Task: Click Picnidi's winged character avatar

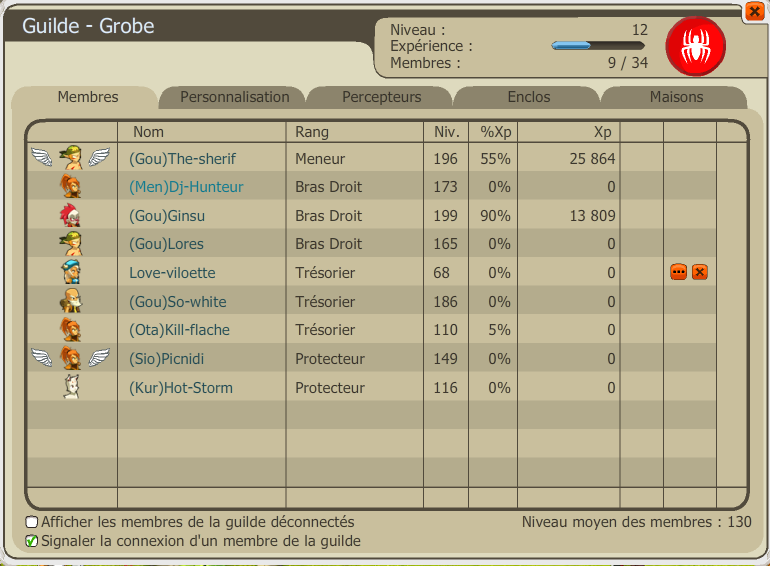Action: (70, 358)
